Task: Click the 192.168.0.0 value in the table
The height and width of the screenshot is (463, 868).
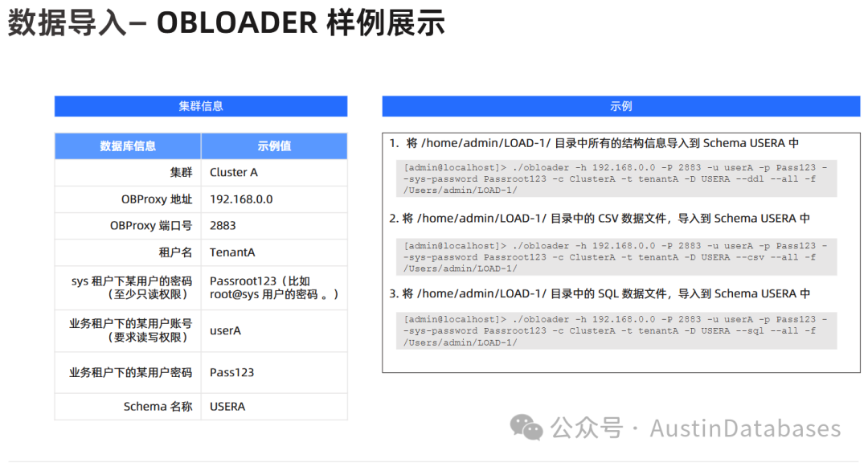Action: pyautogui.click(x=241, y=199)
